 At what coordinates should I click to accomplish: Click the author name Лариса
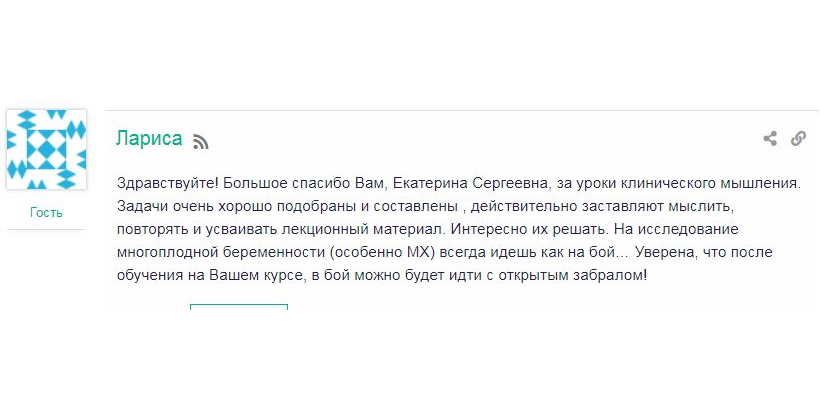(x=149, y=139)
